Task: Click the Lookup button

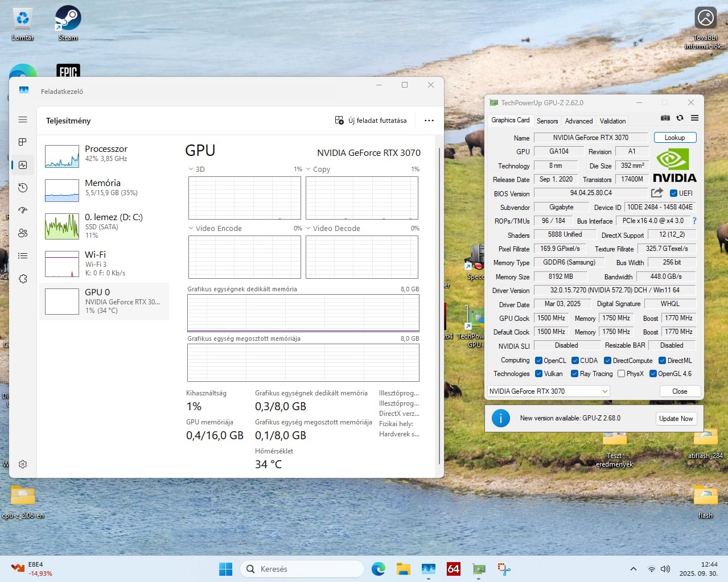Action: coord(674,138)
